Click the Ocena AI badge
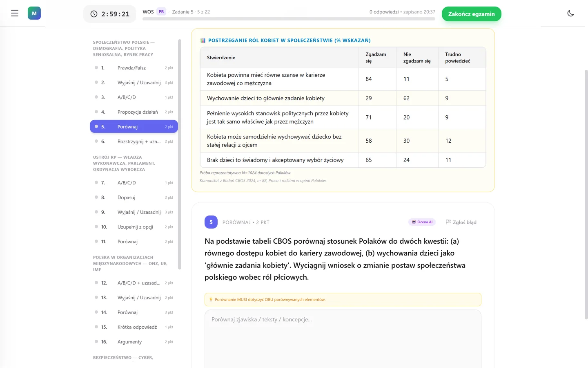 (x=422, y=222)
